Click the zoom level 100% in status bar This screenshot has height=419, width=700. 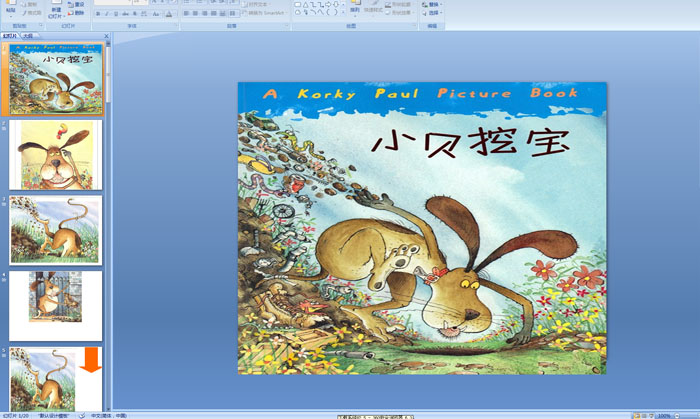point(664,416)
